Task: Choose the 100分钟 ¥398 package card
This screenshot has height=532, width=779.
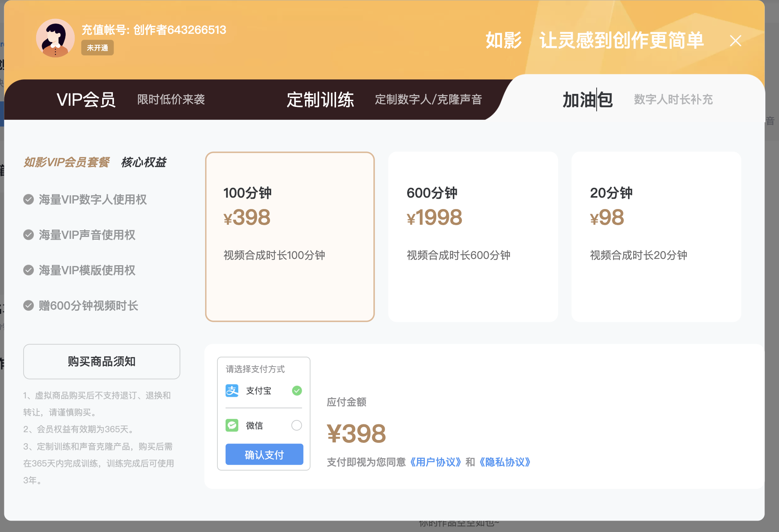Action: 290,237
